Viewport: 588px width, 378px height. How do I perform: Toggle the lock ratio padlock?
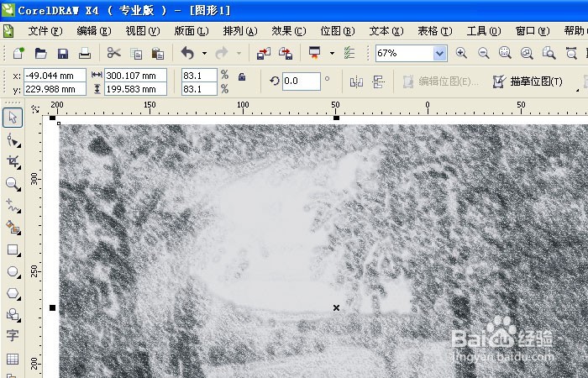(242, 77)
